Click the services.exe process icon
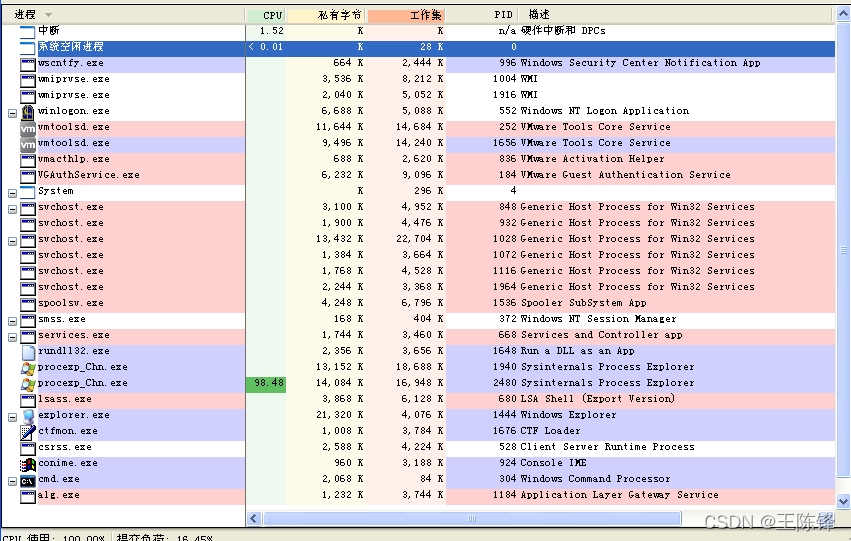 [28, 336]
